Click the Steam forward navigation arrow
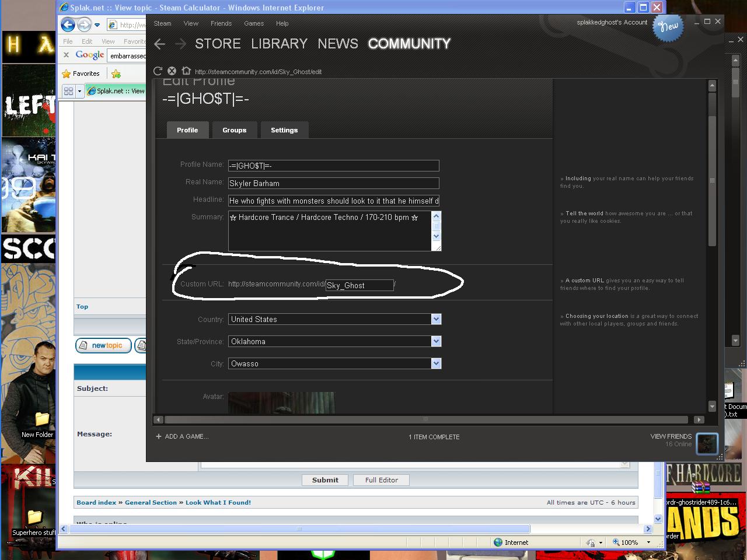 [180, 44]
